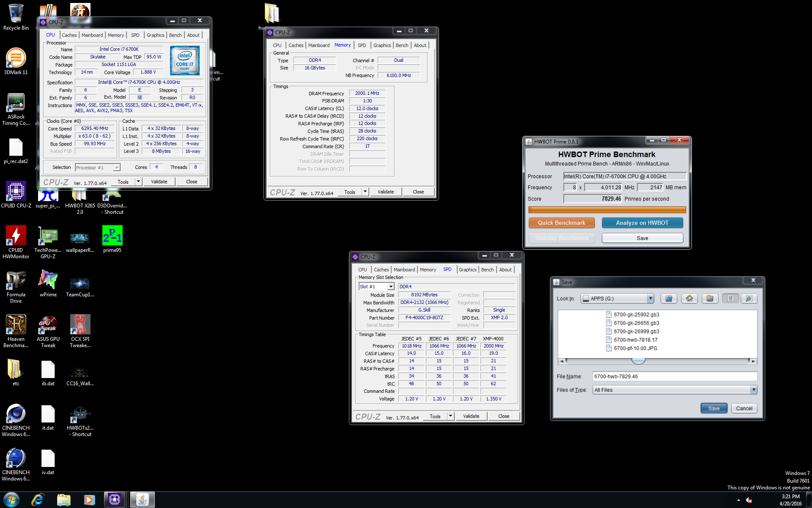Open the Look In drive dropdown
The width and height of the screenshot is (812, 508).
coord(650,298)
